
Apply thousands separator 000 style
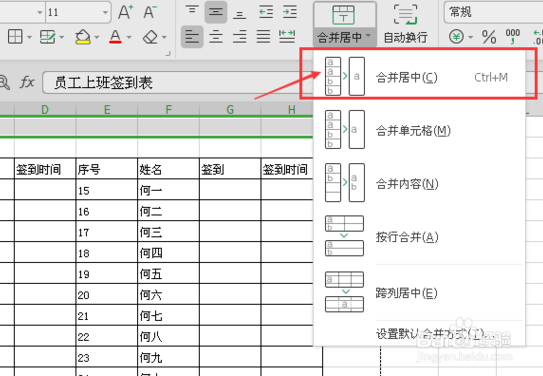pos(513,36)
